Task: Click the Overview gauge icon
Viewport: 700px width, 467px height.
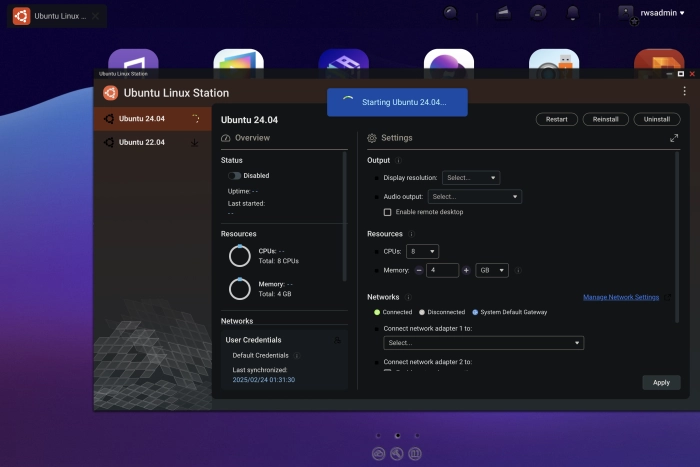Action: pos(225,138)
